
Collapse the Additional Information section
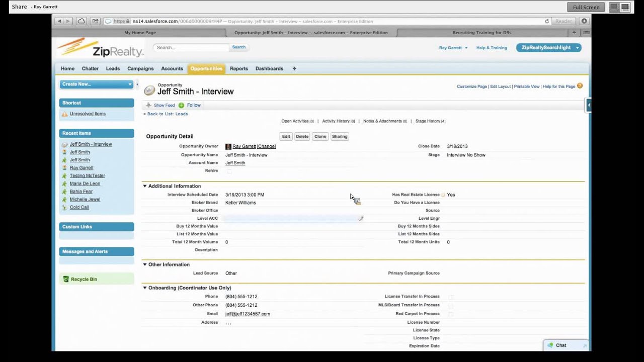(145, 186)
